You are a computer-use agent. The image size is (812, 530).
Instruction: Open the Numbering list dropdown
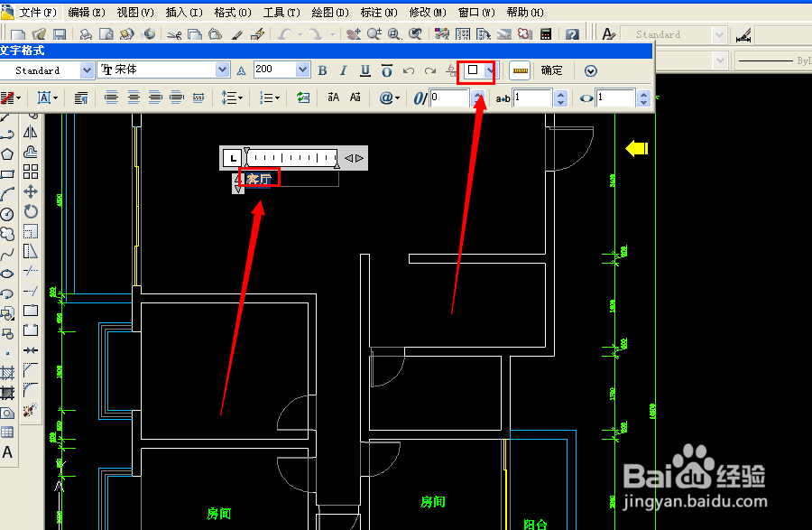tap(270, 98)
